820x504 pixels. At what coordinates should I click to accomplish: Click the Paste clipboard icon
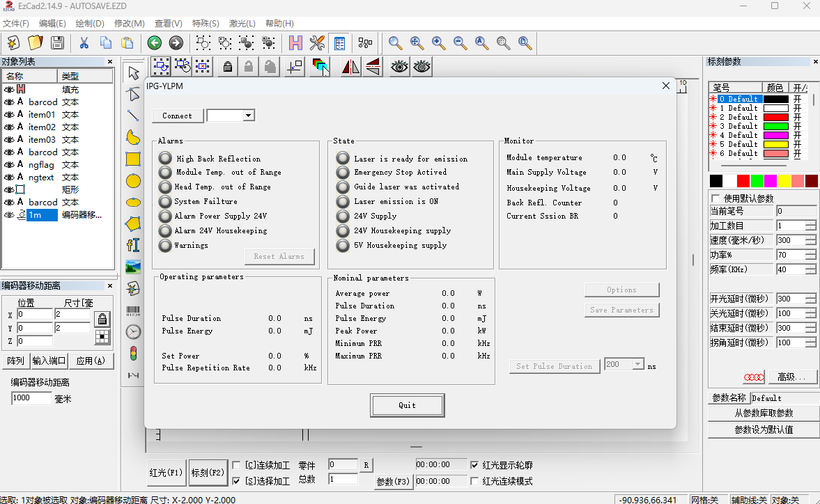(x=127, y=43)
